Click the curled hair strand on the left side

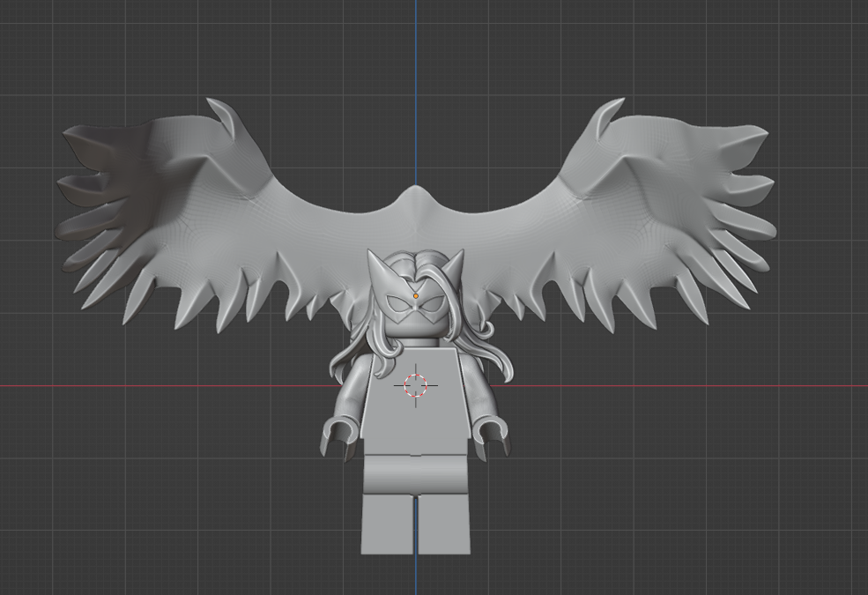[x=346, y=360]
